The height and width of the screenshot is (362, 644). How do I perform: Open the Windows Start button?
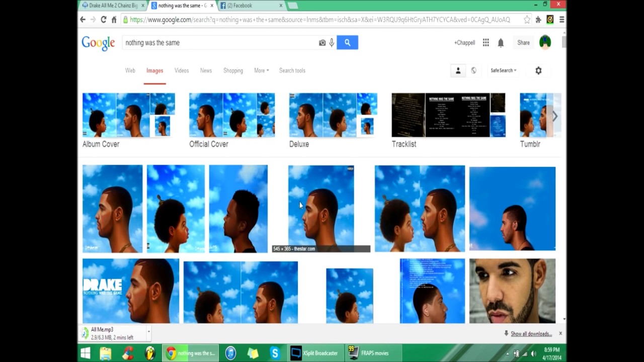[x=85, y=353]
